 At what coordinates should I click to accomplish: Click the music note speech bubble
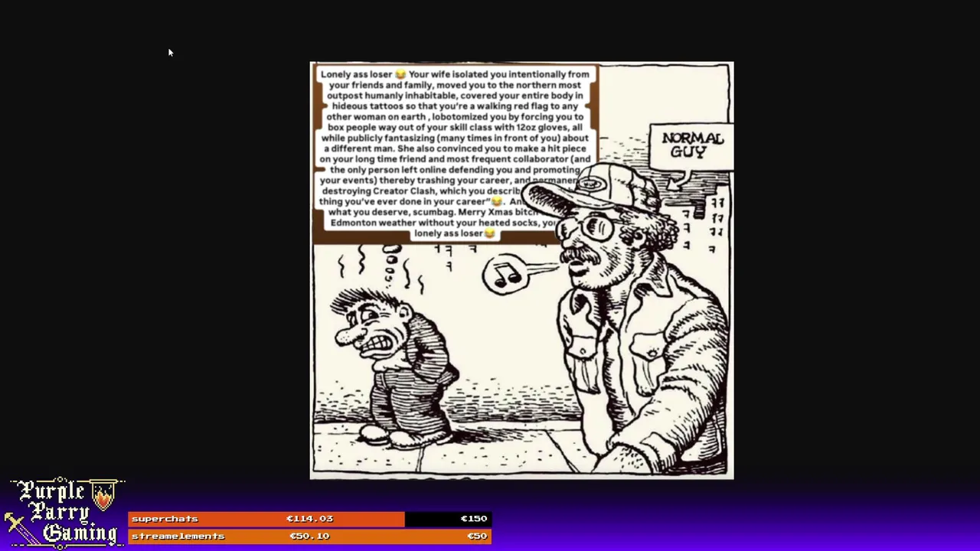506,273
